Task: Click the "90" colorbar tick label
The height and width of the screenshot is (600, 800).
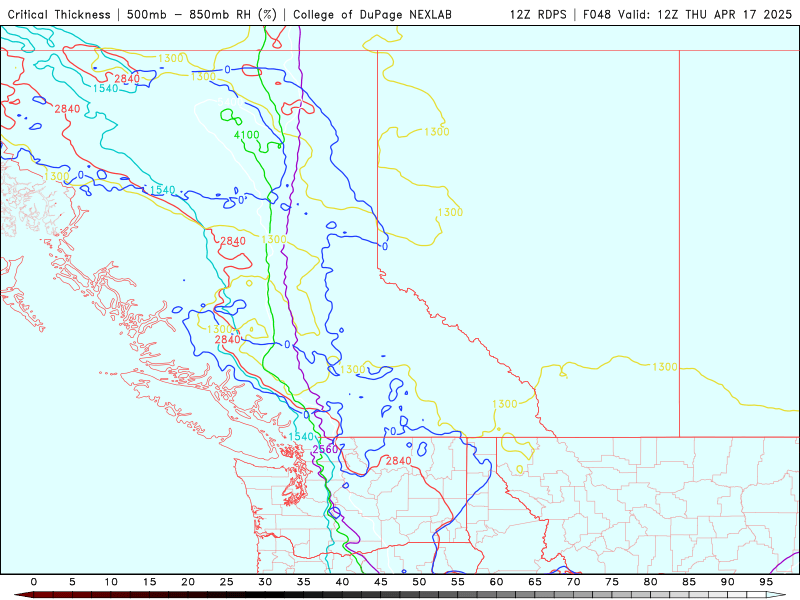Action: 728,582
